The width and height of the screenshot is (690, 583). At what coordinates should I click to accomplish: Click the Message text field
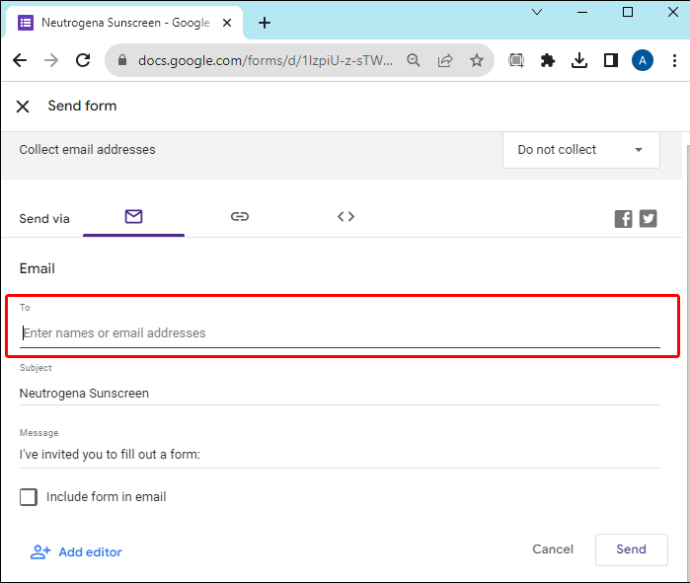tap(340, 454)
